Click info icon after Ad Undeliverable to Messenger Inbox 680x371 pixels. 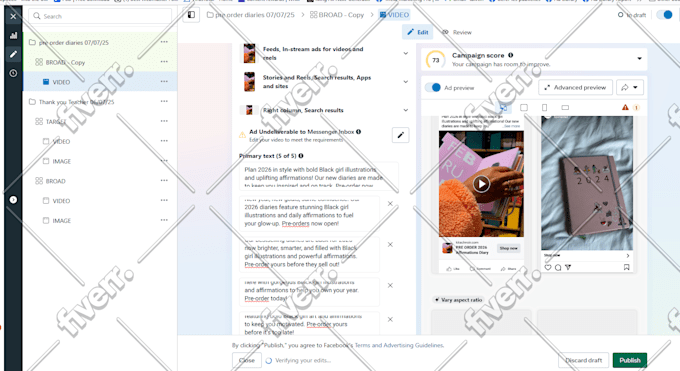pos(359,131)
